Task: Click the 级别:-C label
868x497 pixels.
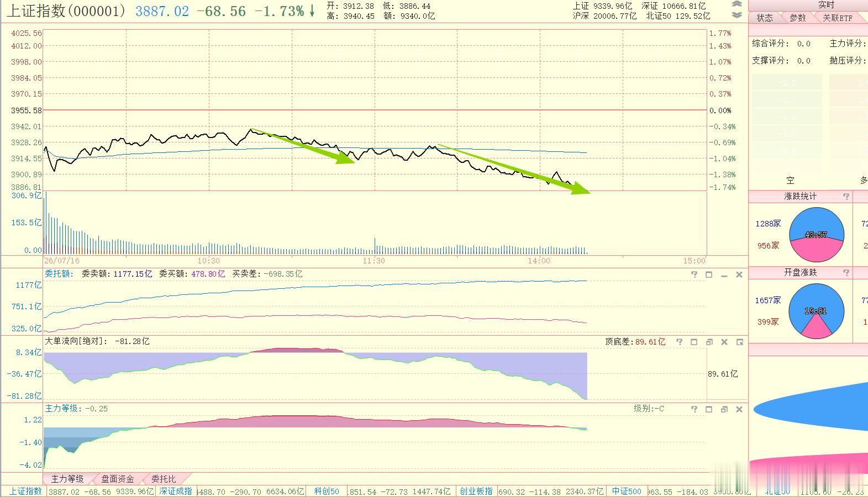Action: 649,409
